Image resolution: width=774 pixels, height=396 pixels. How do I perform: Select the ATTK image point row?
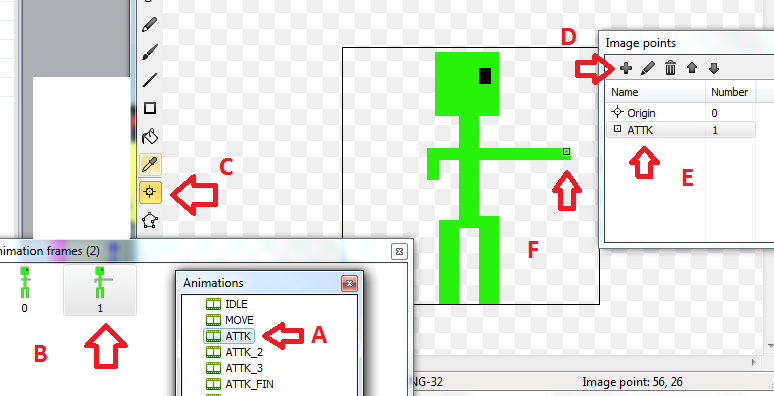[681, 130]
